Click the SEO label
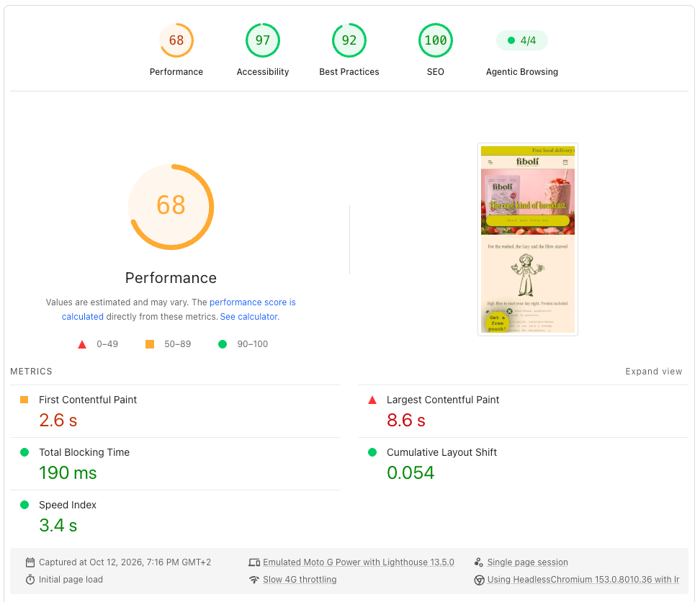Viewport: 700px width, 602px height. pos(435,72)
